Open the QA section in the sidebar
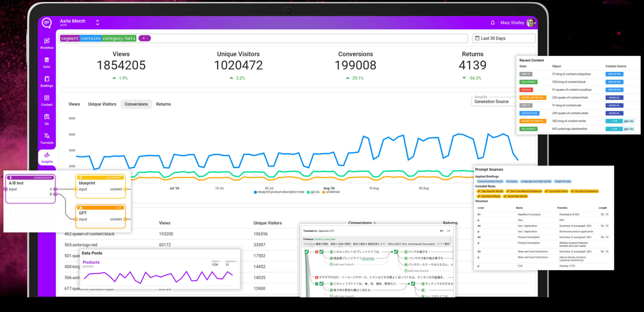 tap(47, 119)
